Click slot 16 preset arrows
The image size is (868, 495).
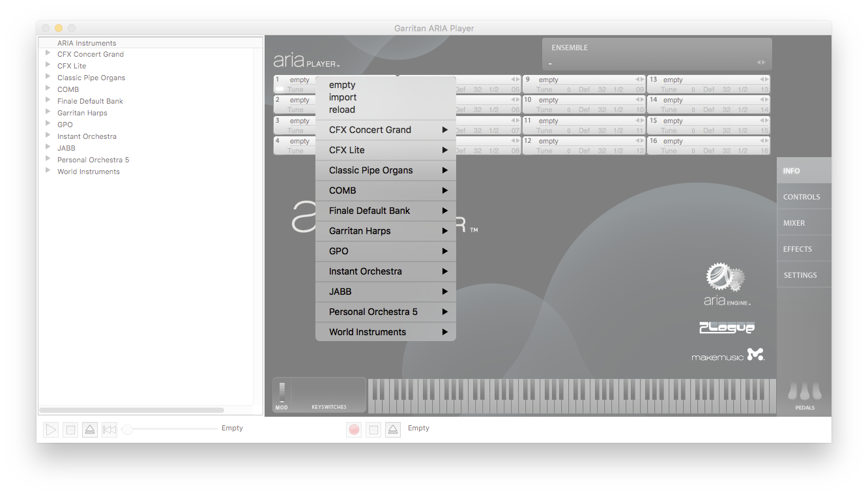click(x=766, y=141)
